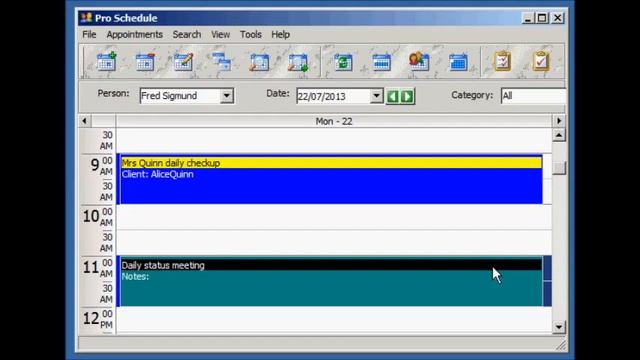Click the empty 10:00 AM time slot

[334, 217]
